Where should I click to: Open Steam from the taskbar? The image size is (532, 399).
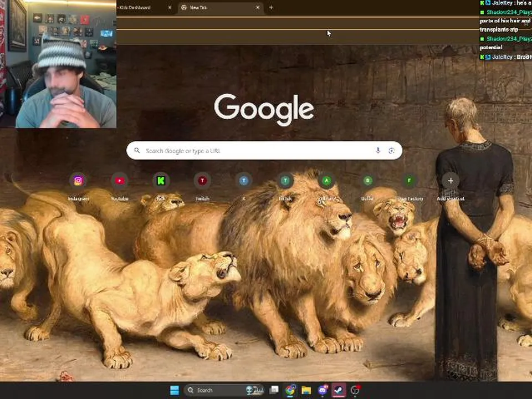339,390
